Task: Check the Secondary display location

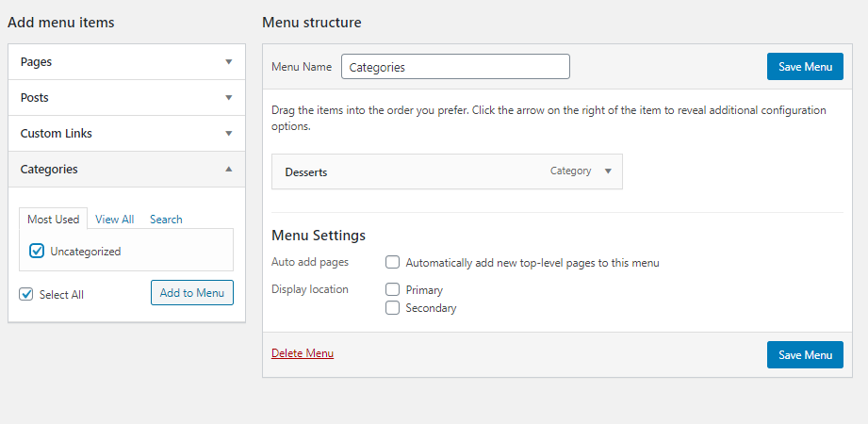Action: click(x=393, y=307)
